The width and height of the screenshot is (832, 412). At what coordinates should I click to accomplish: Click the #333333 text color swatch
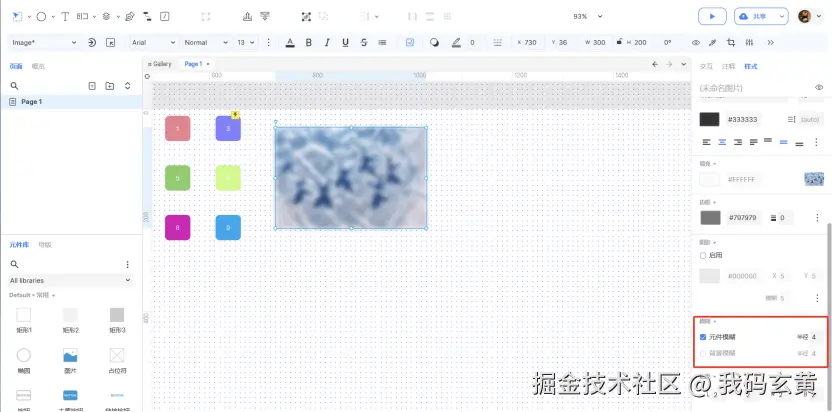[709, 119]
